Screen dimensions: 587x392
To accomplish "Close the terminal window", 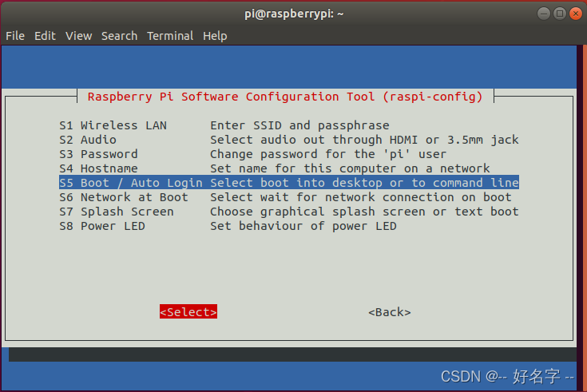I will coord(575,14).
